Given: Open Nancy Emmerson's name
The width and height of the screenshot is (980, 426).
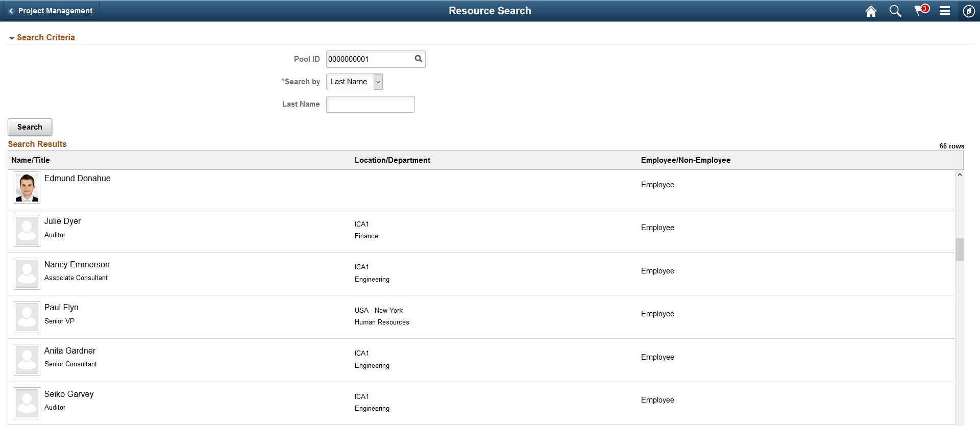Looking at the screenshot, I should 77,264.
